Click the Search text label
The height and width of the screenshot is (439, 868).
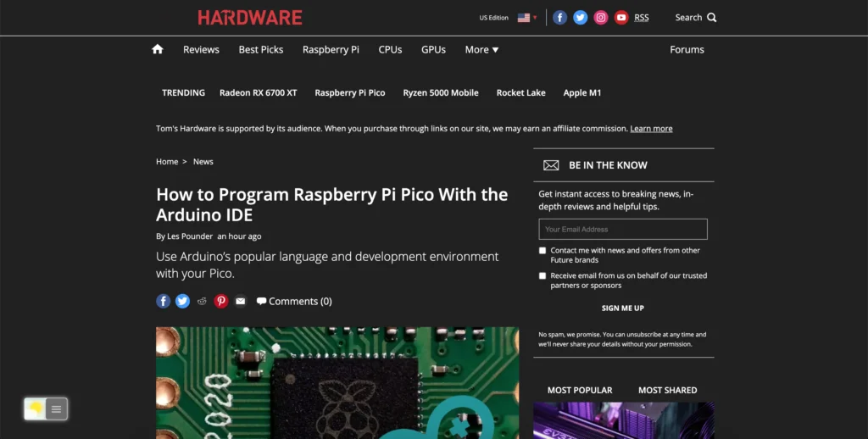(x=688, y=18)
